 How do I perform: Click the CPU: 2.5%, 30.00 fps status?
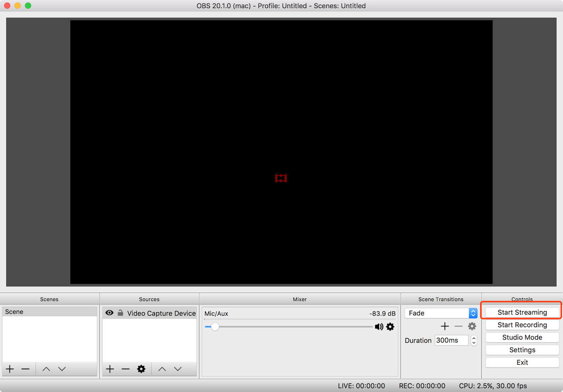point(493,386)
